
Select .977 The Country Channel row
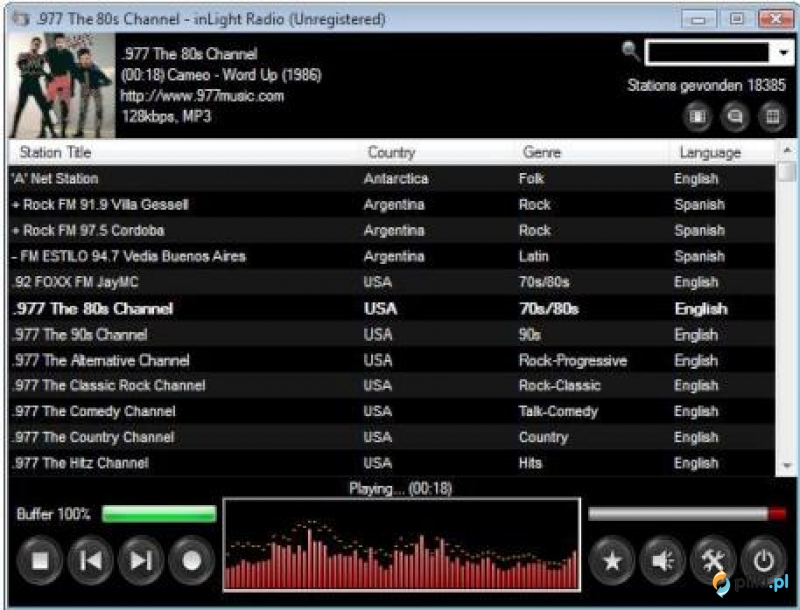click(391, 437)
